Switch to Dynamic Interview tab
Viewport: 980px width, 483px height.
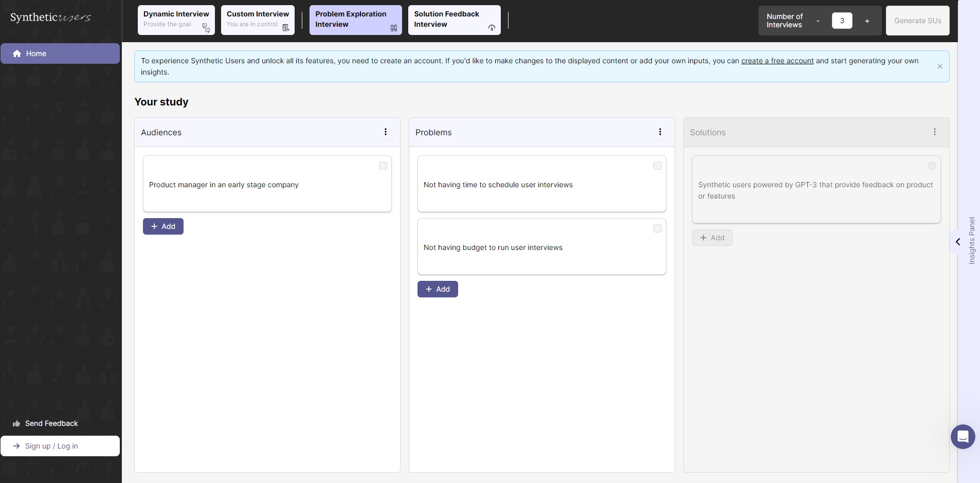[x=176, y=20]
